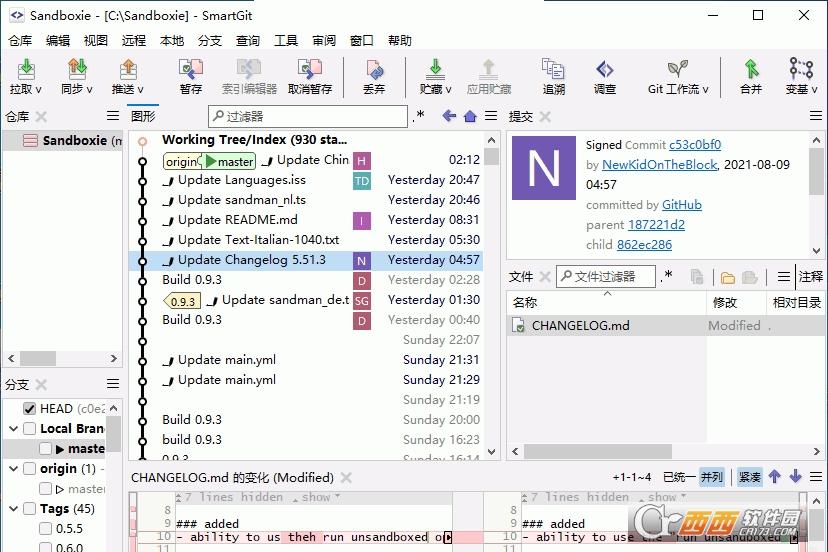Open the 分支 menu in the menu bar
This screenshot has height=552, width=828.
coord(210,41)
